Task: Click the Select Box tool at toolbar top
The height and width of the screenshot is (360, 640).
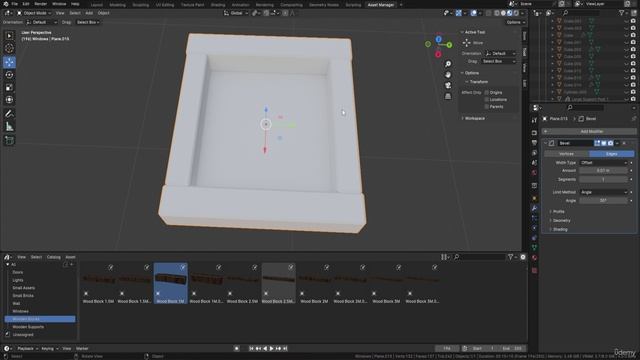Action: [9, 36]
